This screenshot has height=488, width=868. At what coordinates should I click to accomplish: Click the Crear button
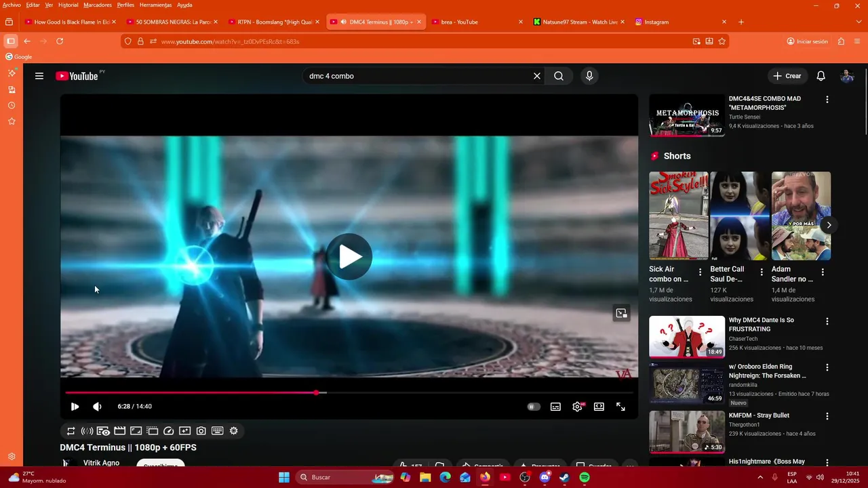pos(787,76)
